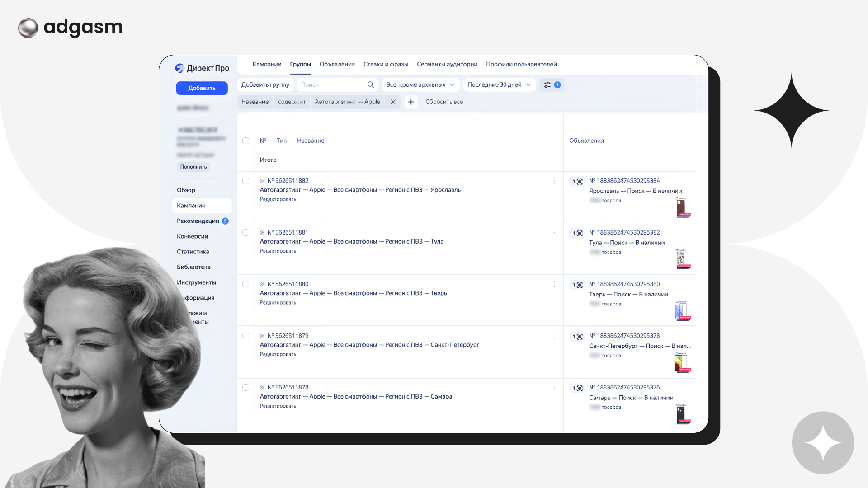Switch to the Объявления tab
Screen dimensions: 868x488
coord(337,64)
